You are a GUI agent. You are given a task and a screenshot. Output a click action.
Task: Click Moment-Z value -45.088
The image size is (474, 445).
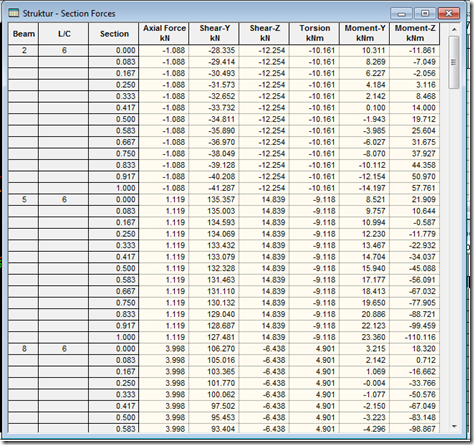[415, 269]
